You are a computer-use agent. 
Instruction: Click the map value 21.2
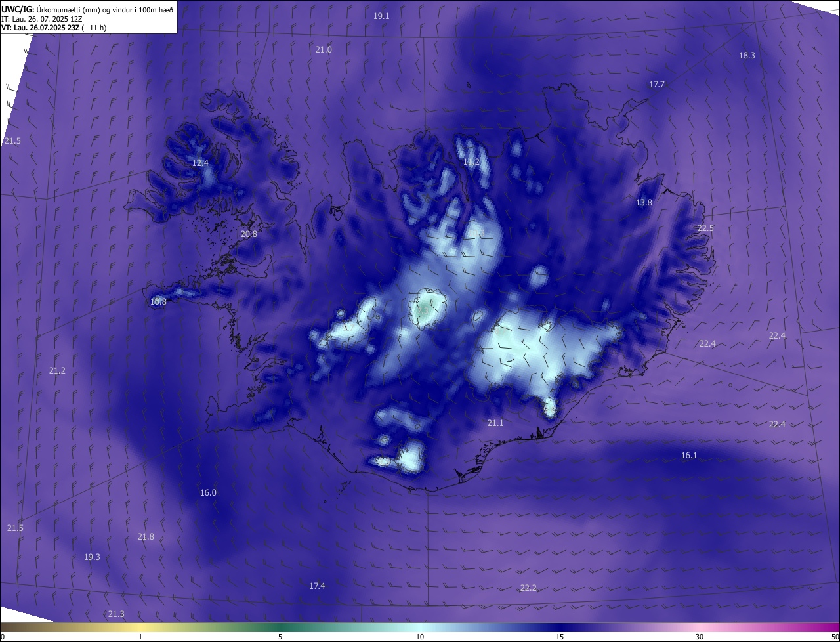pyautogui.click(x=57, y=371)
